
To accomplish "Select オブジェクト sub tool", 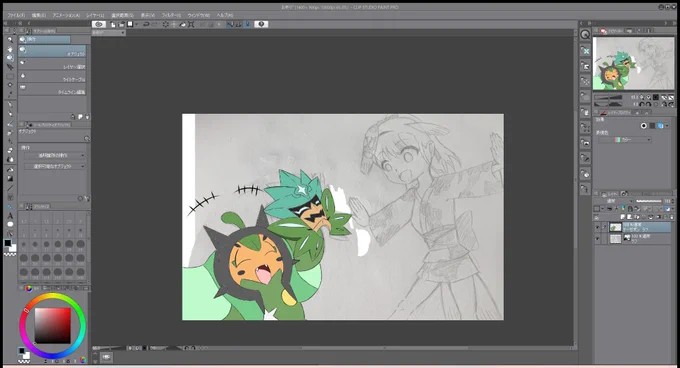I will click(x=52, y=51).
